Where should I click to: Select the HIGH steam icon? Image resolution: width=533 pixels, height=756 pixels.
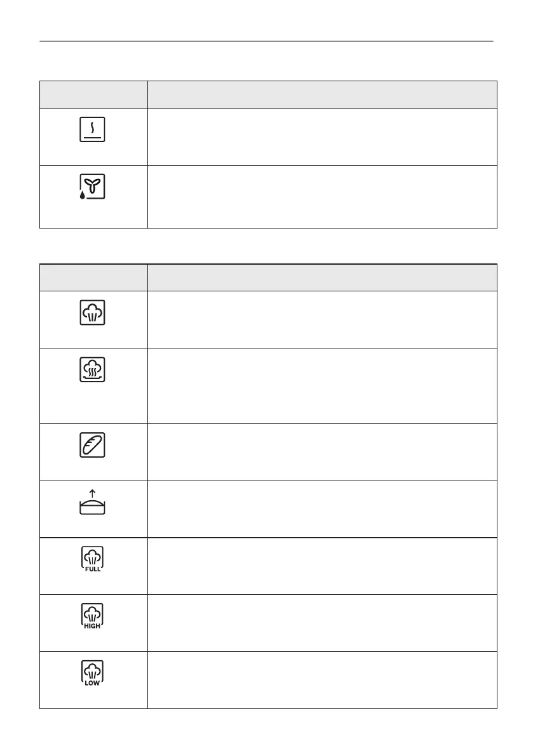[x=92, y=616]
